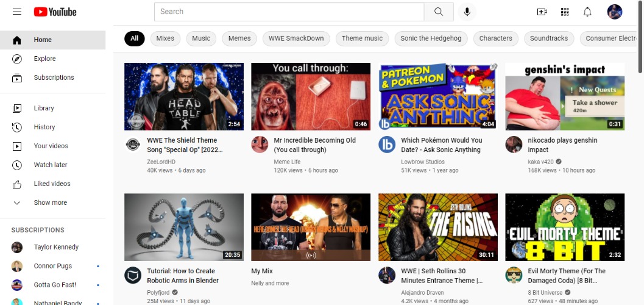Open Evil Morty Theme video title
Screen dimensions: 644x305
pos(567,276)
